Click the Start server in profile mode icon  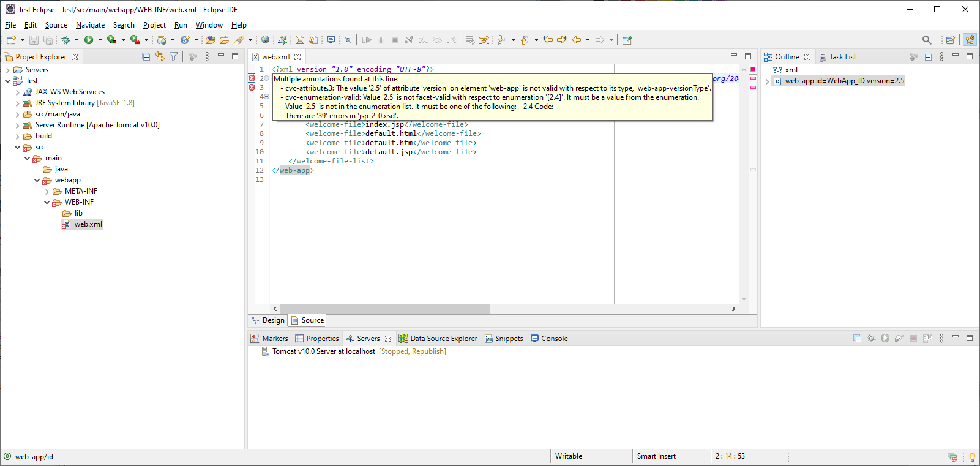[x=899, y=338]
